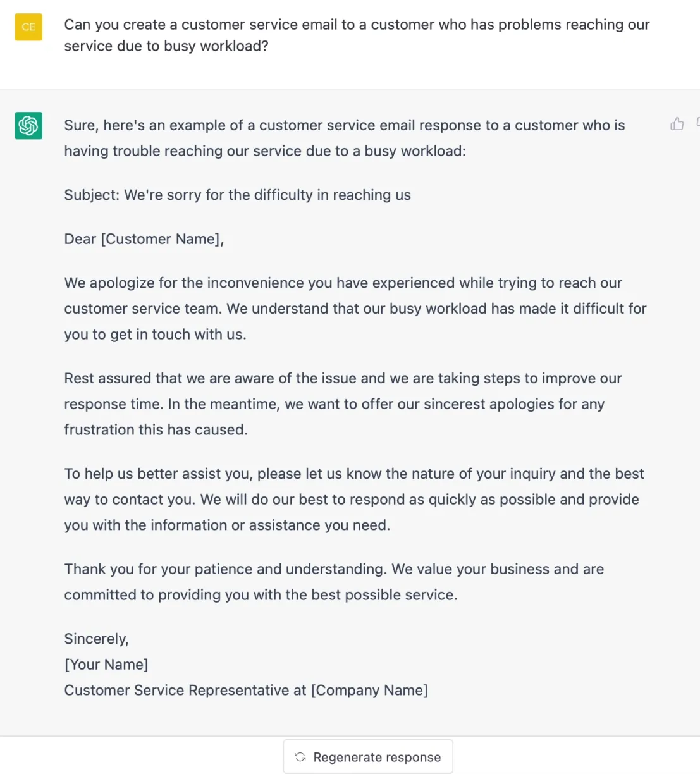Click the circular arrows regenerate icon
The image size is (700, 774).
pos(300,757)
